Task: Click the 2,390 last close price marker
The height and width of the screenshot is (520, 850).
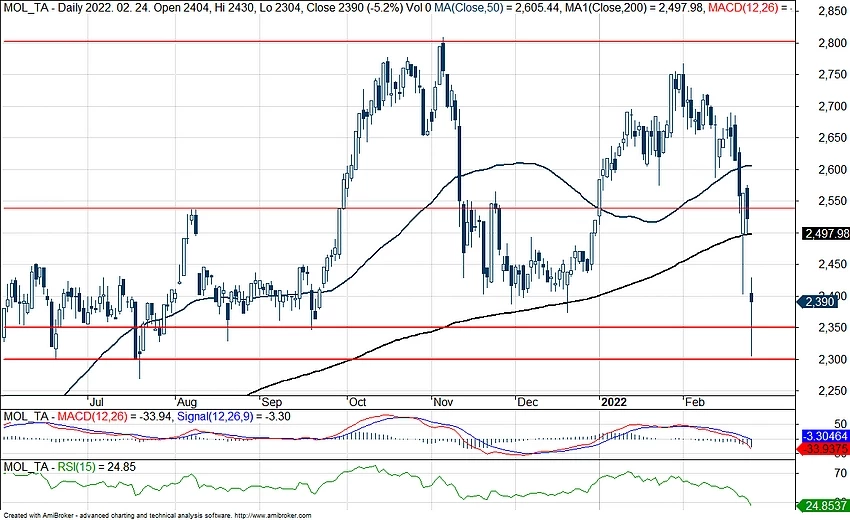Action: [816, 301]
